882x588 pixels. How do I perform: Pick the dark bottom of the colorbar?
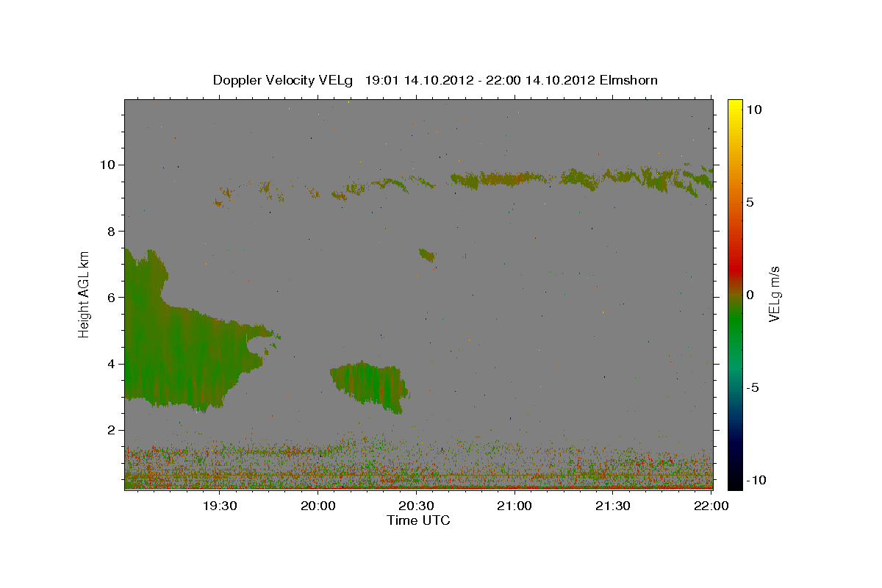pos(734,478)
